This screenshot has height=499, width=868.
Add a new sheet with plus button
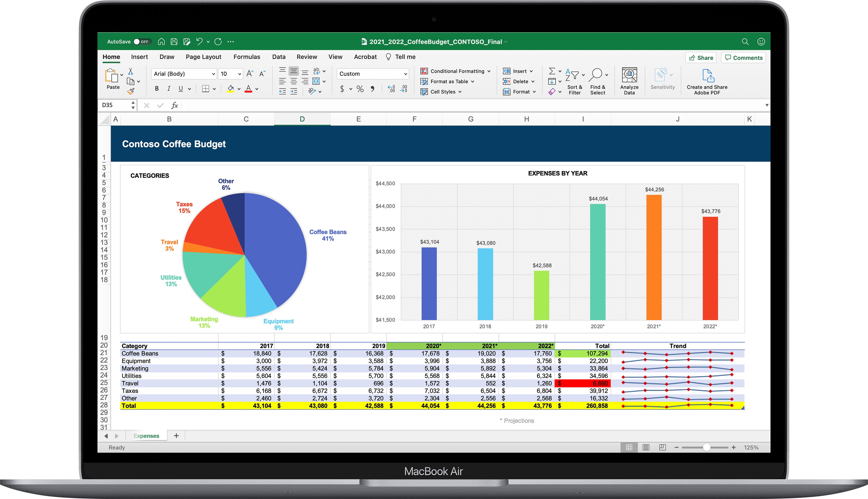click(x=176, y=436)
